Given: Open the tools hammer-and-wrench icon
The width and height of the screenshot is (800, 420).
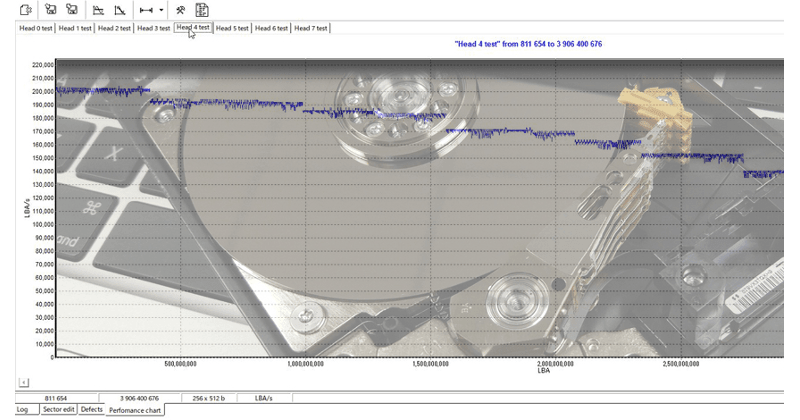Looking at the screenshot, I should click(x=181, y=10).
